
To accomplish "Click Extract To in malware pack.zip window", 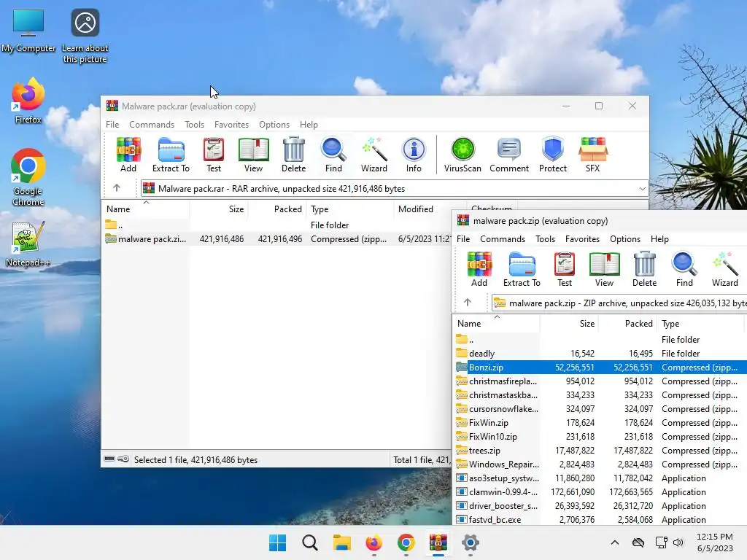I will click(522, 270).
